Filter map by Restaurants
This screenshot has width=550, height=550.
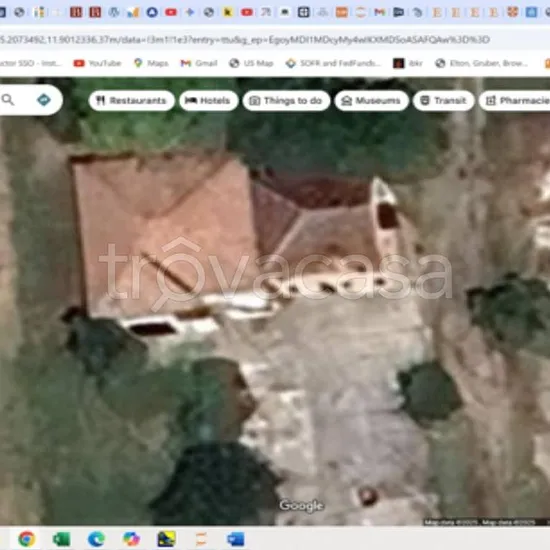(132, 101)
